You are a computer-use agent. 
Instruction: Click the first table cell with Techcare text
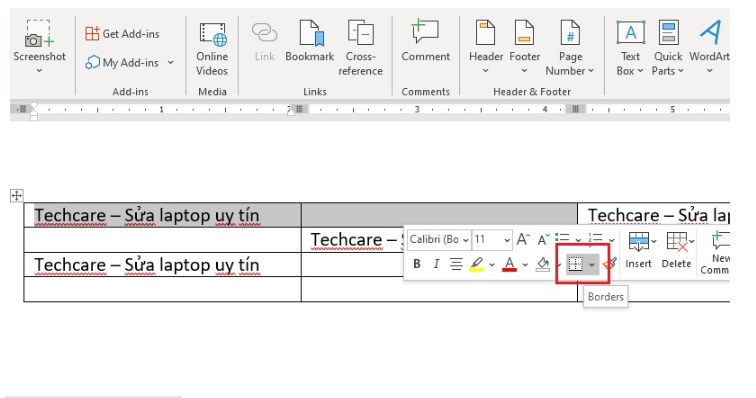tap(162, 215)
